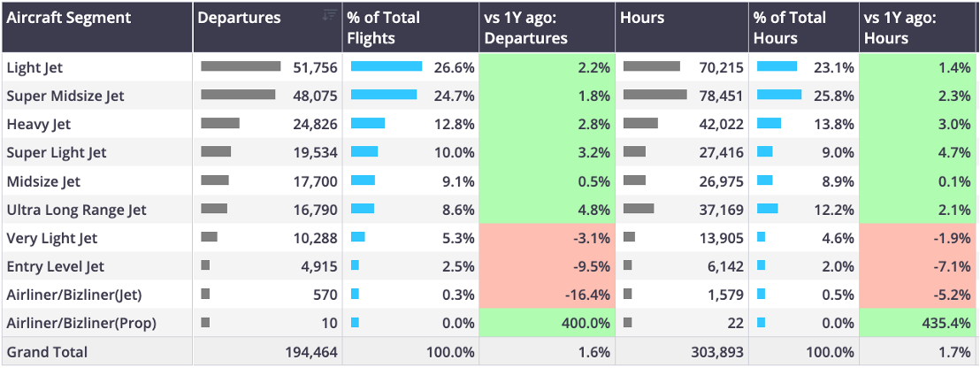Select the Ultra Long Range Jet label
980x368 pixels.
pos(76,210)
